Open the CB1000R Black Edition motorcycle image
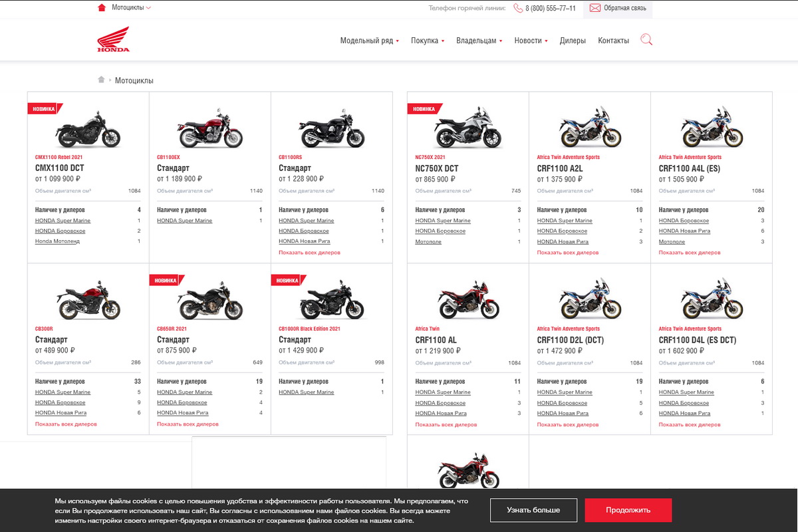Image resolution: width=798 pixels, height=532 pixels. tap(331, 299)
